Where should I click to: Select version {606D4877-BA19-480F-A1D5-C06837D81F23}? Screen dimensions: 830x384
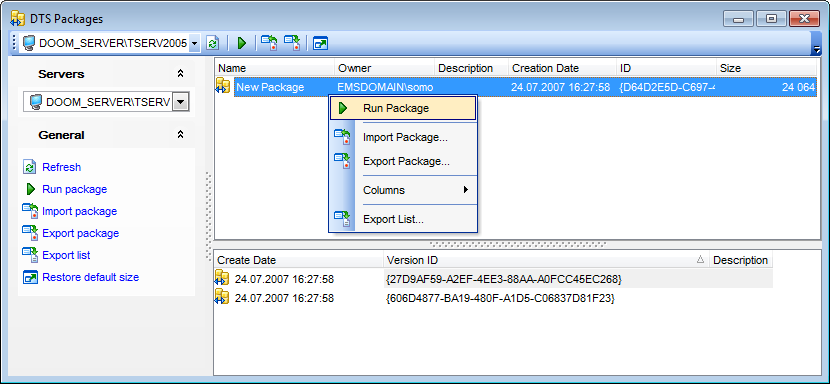pos(501,298)
